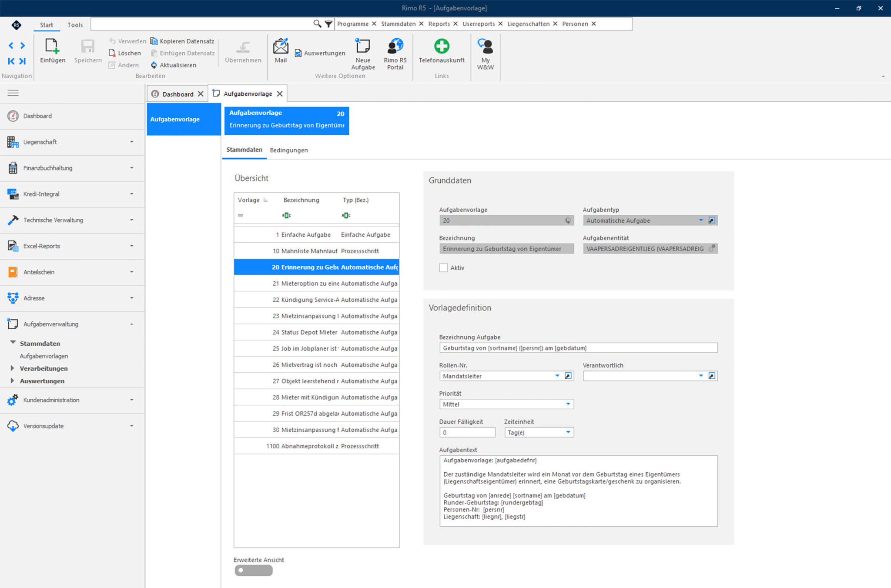Switch to the Bedingungen tab
The height and width of the screenshot is (588, 891).
click(x=288, y=150)
